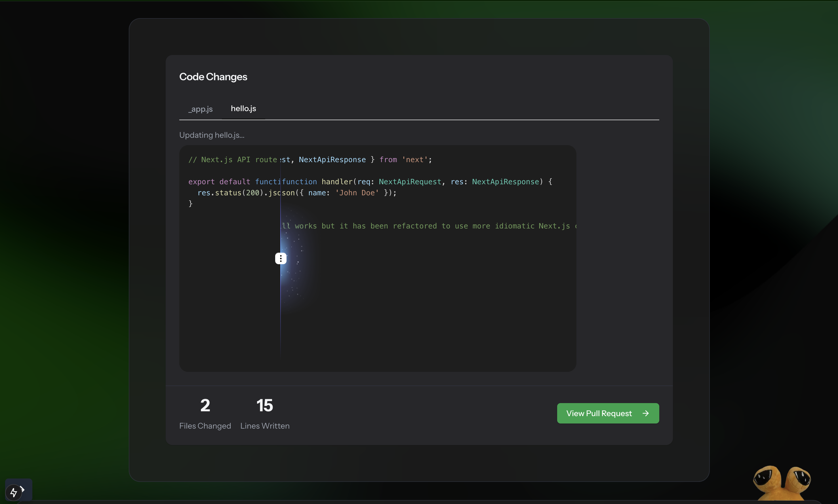Click the chevron arrow beside the lightning icon

click(x=23, y=489)
